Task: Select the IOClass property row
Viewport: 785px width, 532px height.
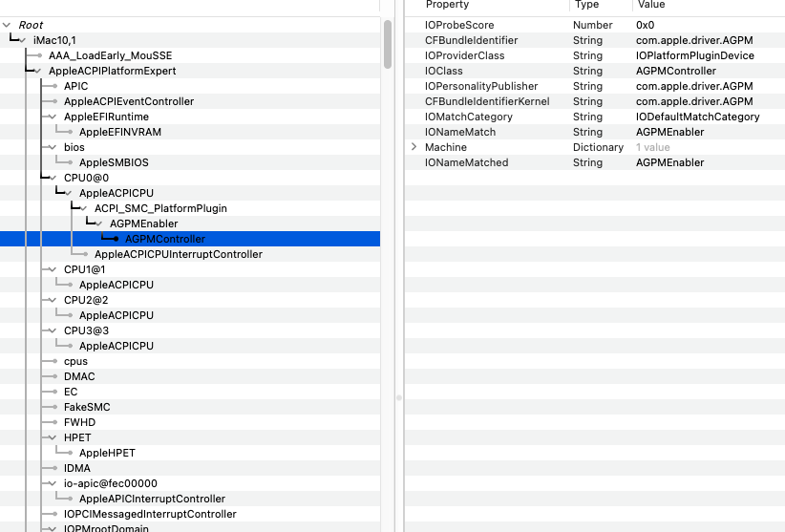Action: pos(595,71)
